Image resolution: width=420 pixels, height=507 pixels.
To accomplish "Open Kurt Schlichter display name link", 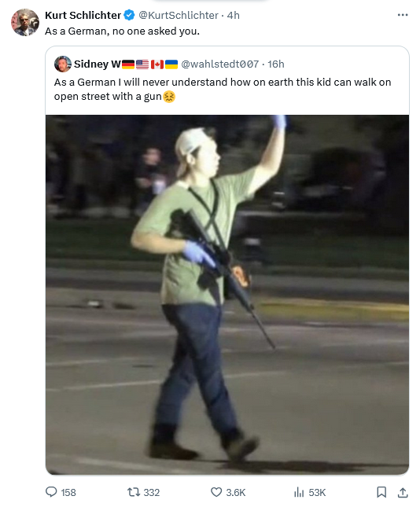I will 83,15.
